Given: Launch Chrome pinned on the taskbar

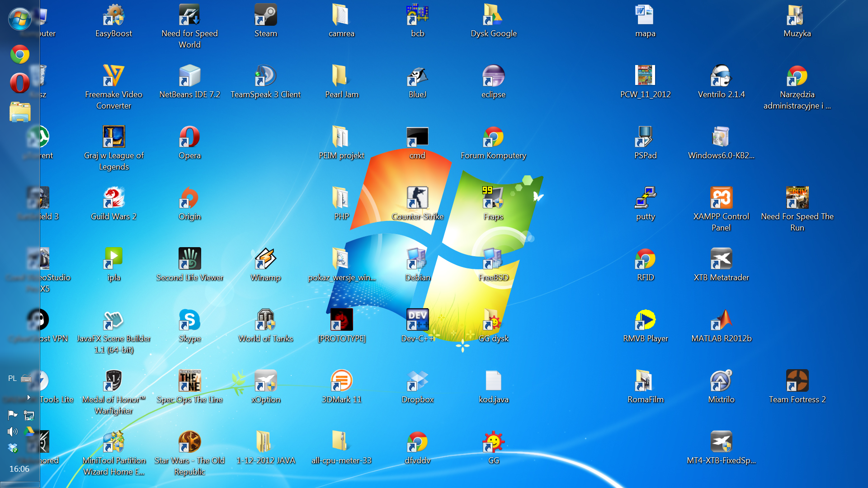Looking at the screenshot, I should coord(19,55).
